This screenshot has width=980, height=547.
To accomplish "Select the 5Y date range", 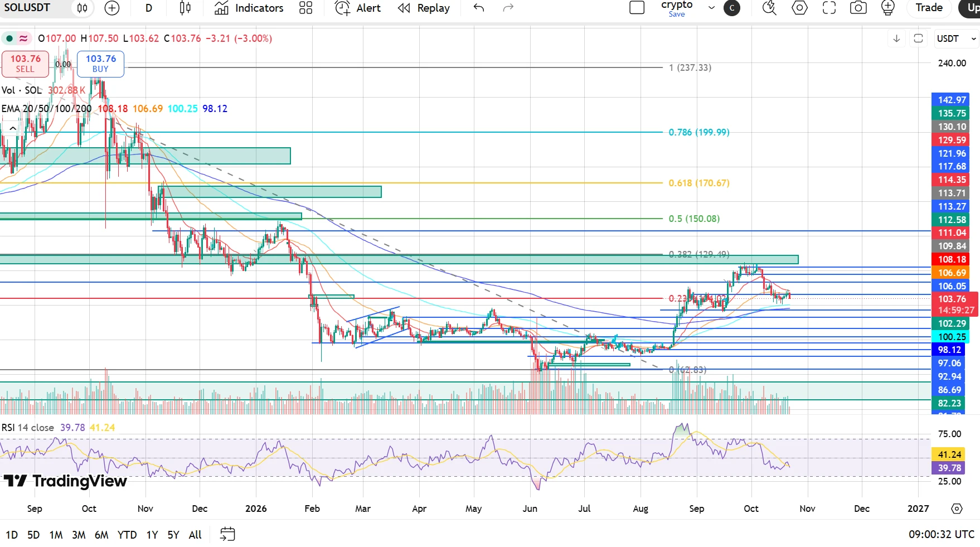I will [x=173, y=535].
